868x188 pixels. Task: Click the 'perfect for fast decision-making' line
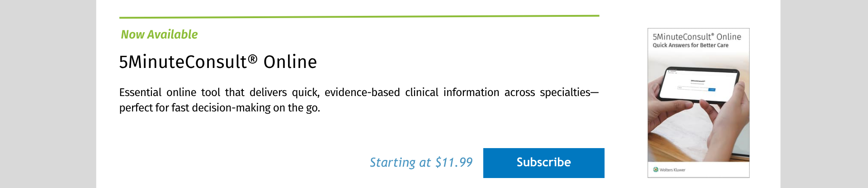coord(219,108)
